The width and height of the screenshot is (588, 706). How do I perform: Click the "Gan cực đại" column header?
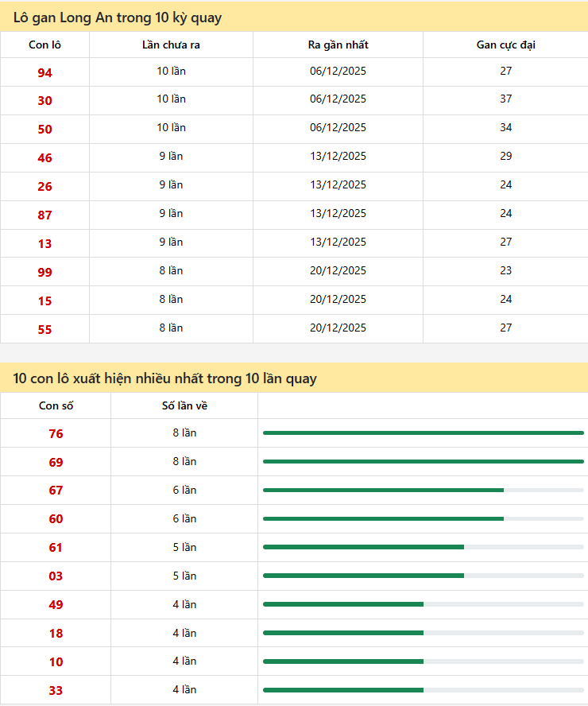tap(505, 45)
